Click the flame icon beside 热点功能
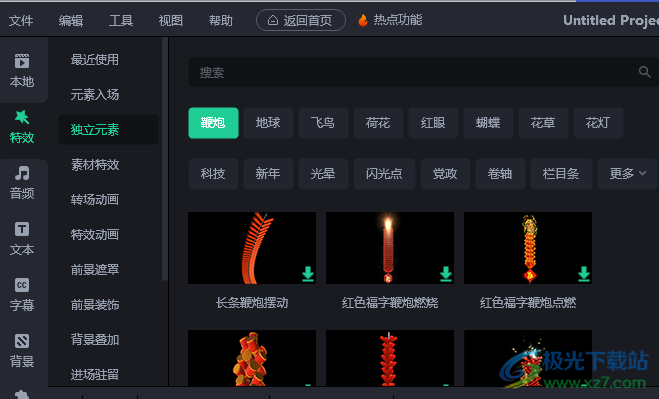 click(363, 20)
